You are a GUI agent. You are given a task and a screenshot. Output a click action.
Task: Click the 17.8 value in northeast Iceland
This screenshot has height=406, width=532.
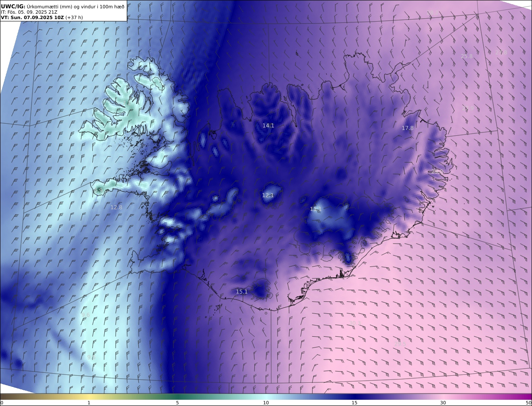[x=407, y=128]
